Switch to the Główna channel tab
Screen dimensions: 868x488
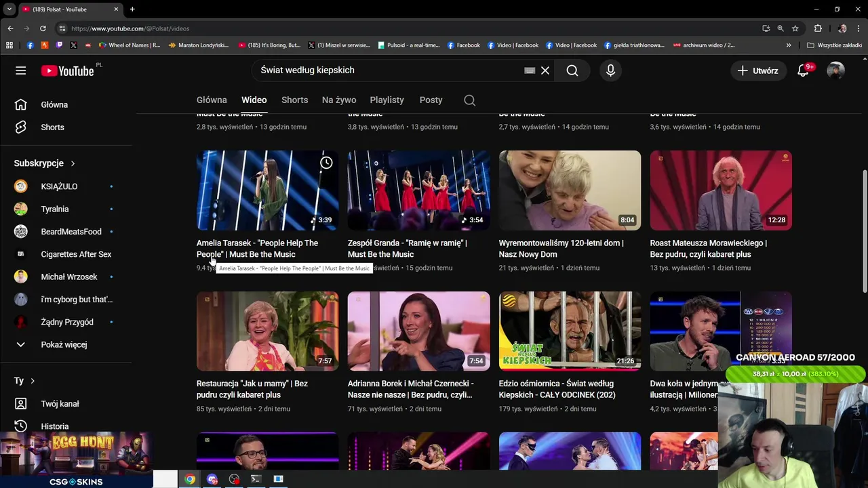tap(212, 100)
